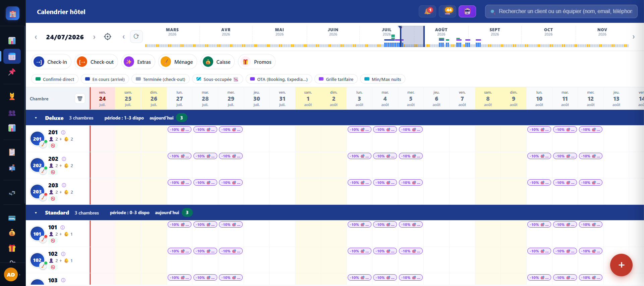
Task: Open the -10% promo chip for room 201 on 27 juil.
Action: click(x=179, y=130)
